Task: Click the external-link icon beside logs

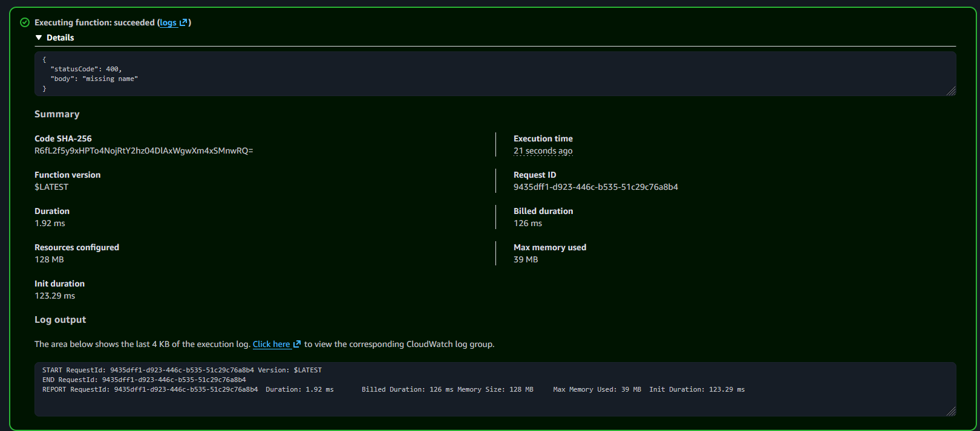Action: pos(183,22)
